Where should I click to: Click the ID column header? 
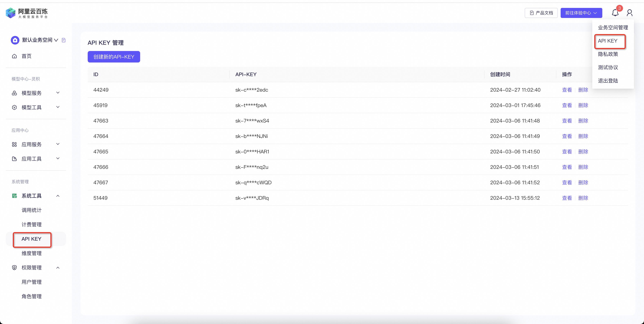tap(96, 74)
